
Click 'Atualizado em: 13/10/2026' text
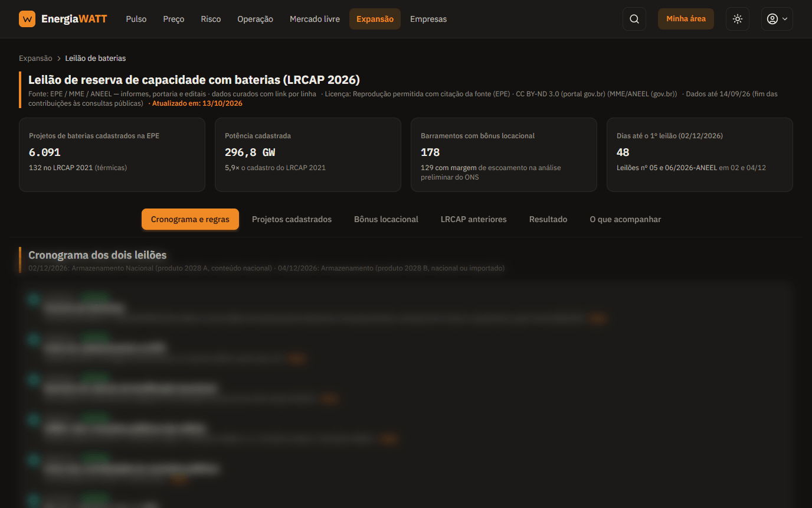(197, 103)
